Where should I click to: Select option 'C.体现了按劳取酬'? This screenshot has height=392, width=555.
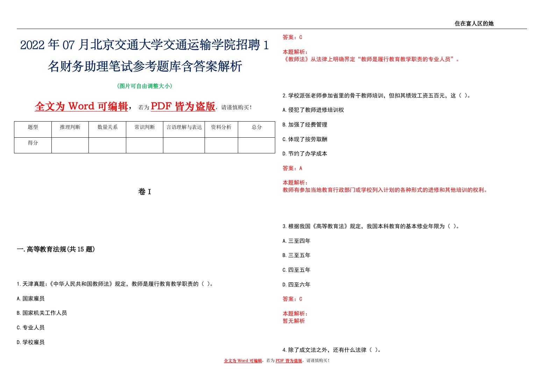coord(305,139)
